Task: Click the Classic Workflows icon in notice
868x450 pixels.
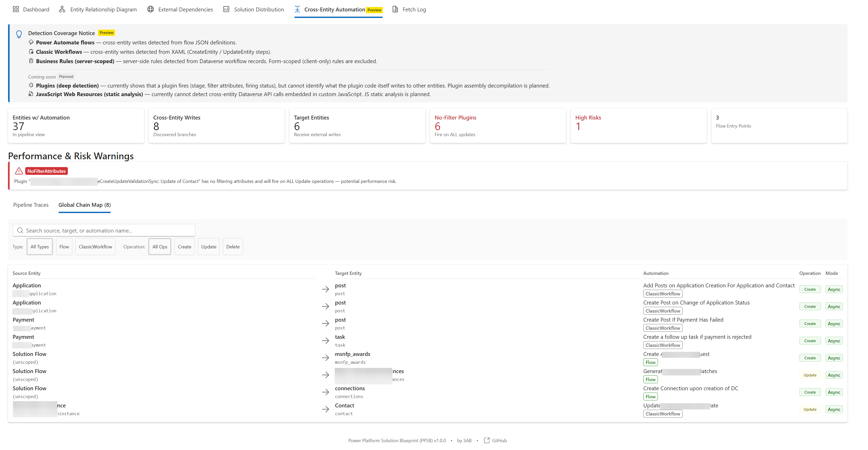Action: [31, 51]
